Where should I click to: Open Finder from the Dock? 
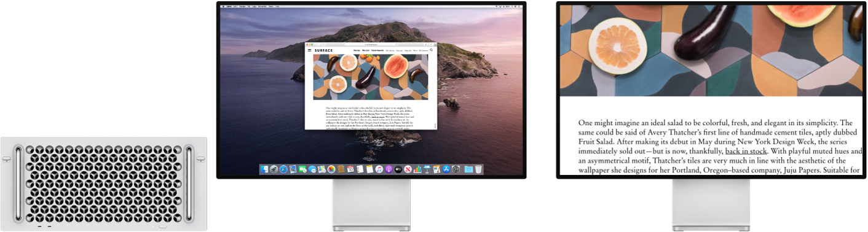(x=264, y=169)
